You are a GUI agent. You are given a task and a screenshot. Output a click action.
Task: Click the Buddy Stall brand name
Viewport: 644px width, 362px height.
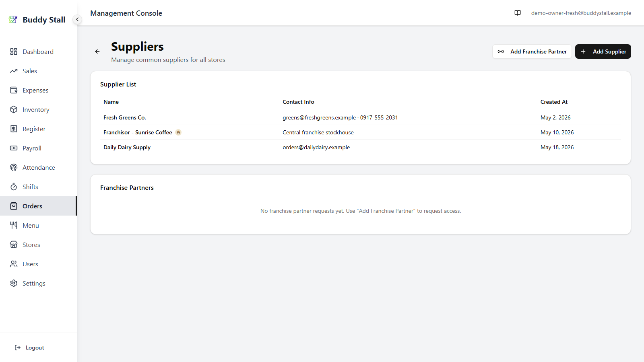pyautogui.click(x=44, y=19)
